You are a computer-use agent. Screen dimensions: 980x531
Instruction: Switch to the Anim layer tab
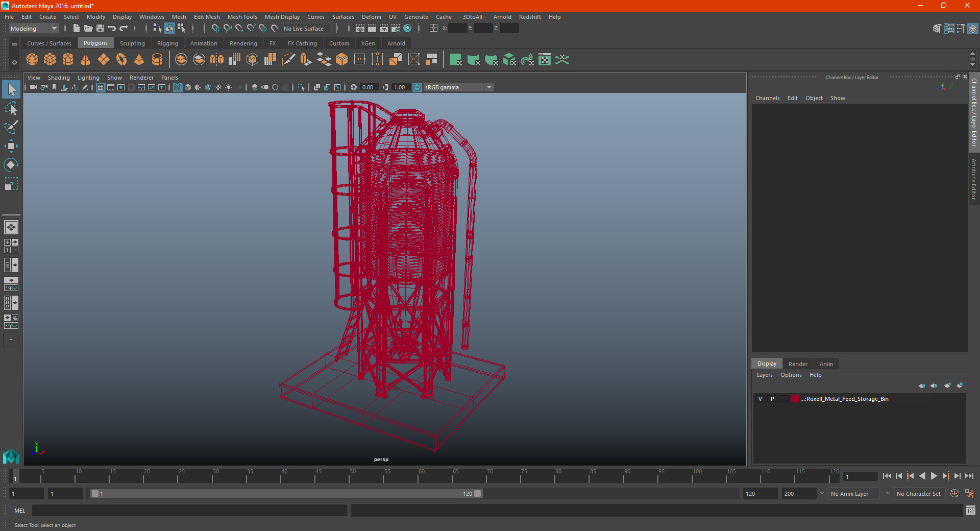pos(826,364)
